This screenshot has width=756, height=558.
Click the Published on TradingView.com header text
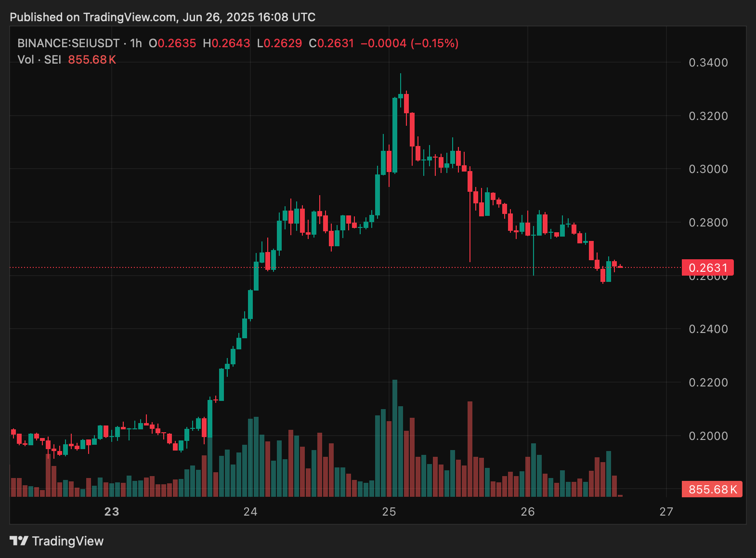[x=162, y=17]
